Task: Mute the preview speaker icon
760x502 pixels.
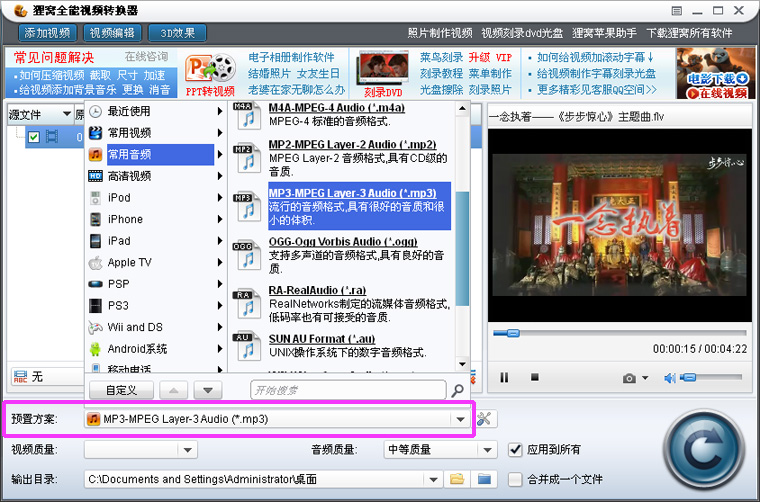Action: click(669, 378)
